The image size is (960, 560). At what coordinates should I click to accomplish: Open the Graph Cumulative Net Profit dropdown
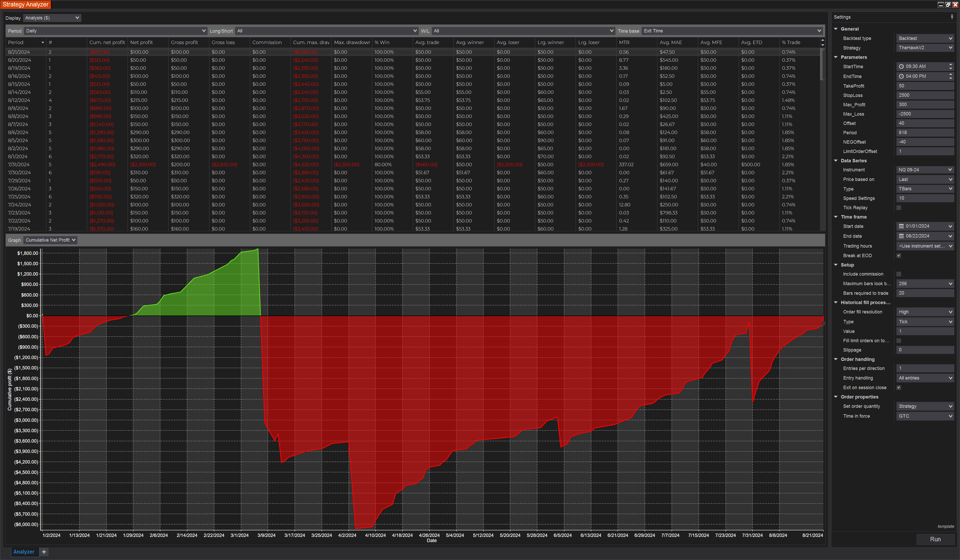(50, 240)
